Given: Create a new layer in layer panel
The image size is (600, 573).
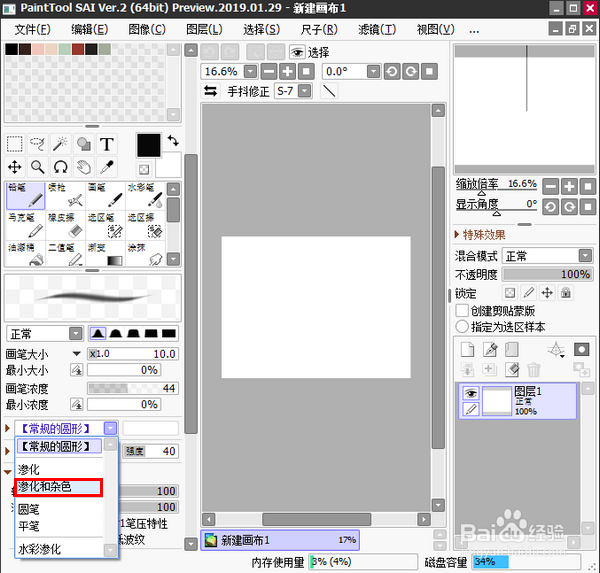Looking at the screenshot, I should coord(467,349).
